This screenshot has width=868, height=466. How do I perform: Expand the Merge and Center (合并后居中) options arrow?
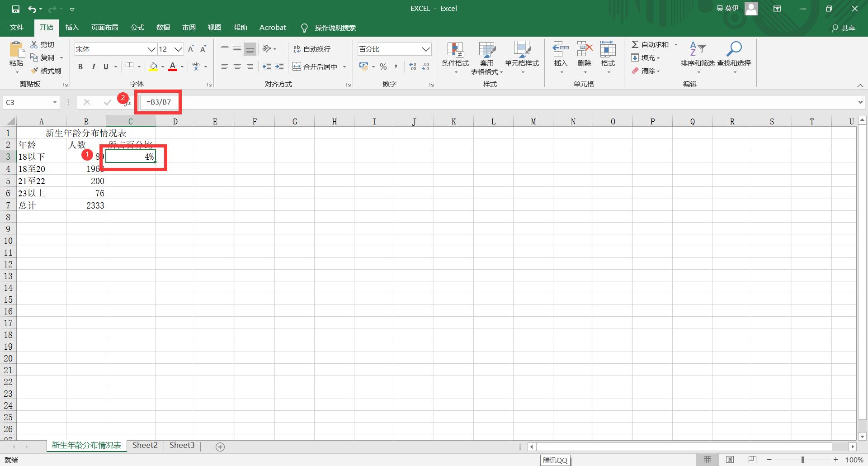coord(344,67)
